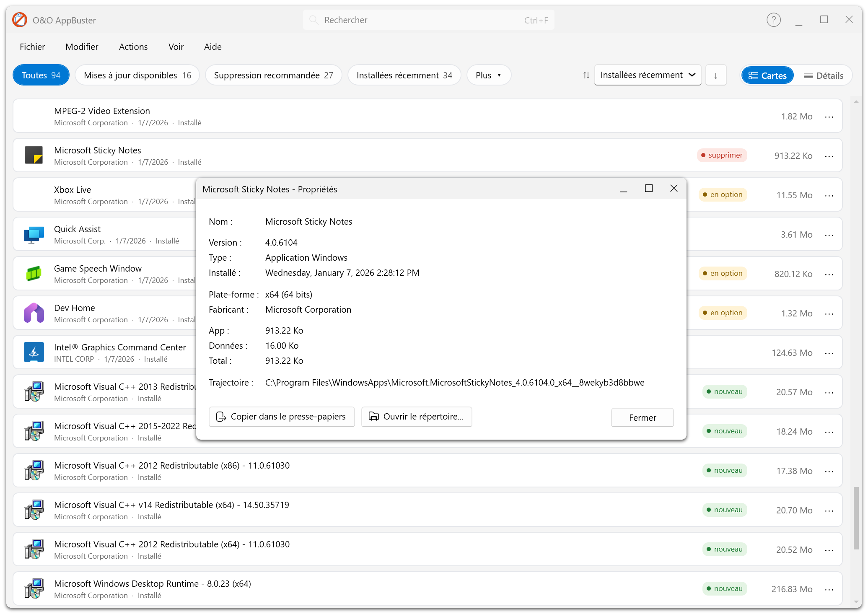
Task: Open the Modifier menu
Action: 82,47
